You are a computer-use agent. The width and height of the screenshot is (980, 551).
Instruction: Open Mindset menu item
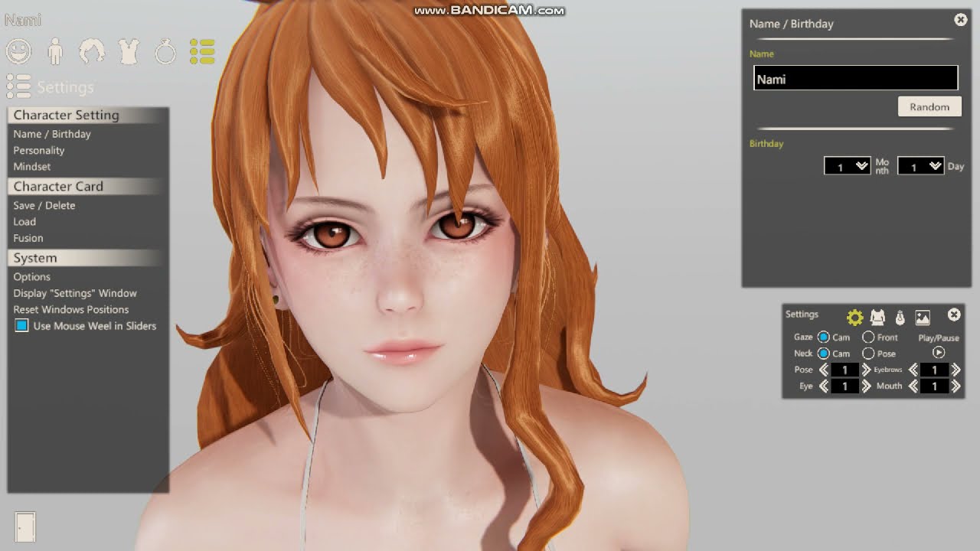point(32,166)
